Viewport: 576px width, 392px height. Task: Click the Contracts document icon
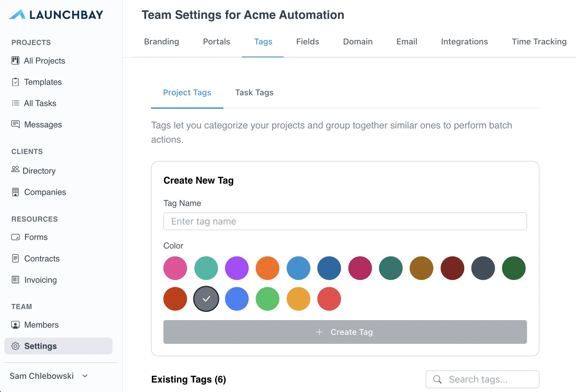tap(15, 258)
